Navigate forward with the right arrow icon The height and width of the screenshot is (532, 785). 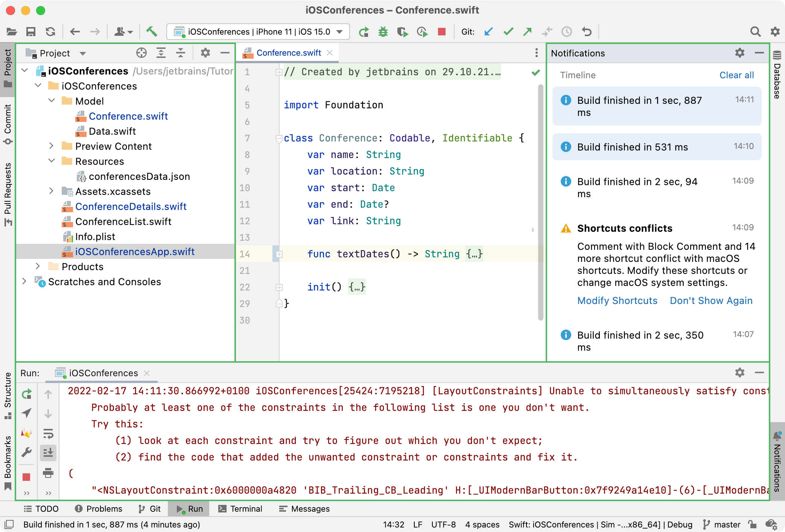coord(95,32)
